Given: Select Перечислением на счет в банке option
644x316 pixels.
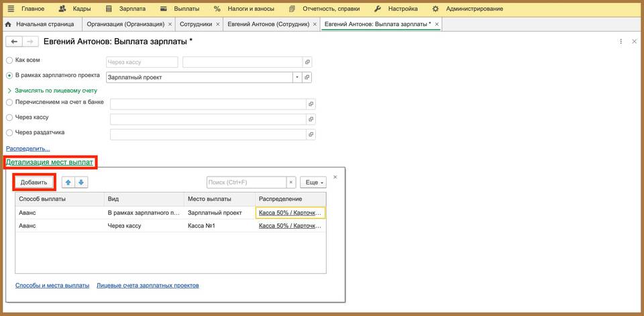Looking at the screenshot, I should click(x=9, y=103).
